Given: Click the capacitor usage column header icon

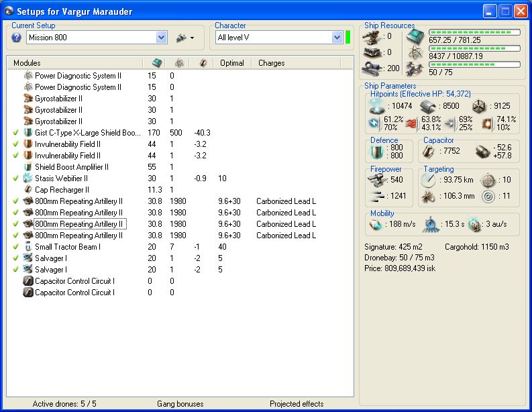Looking at the screenshot, I should click(203, 63).
